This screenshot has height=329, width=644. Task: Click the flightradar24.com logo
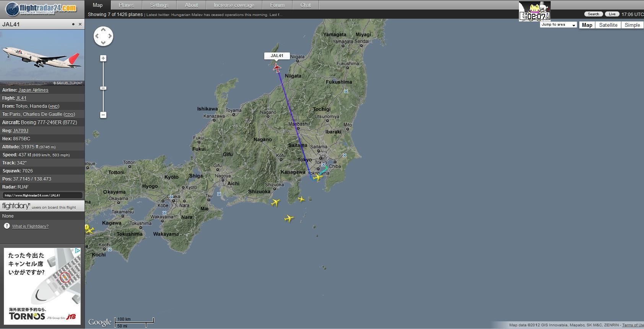41,8
